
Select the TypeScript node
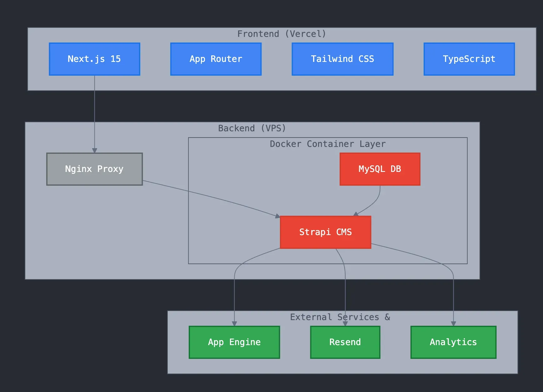(469, 59)
